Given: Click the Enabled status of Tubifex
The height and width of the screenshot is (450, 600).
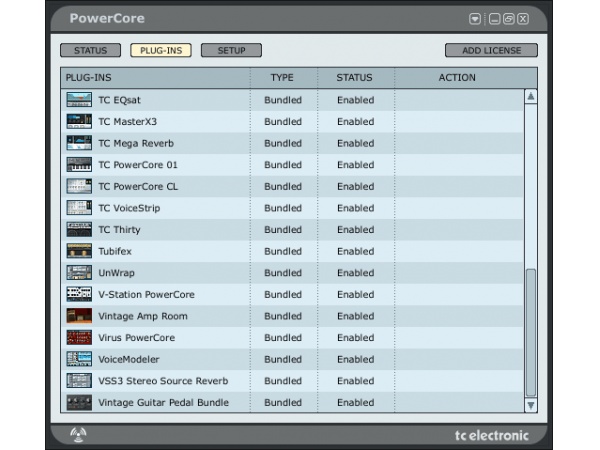Looking at the screenshot, I should pos(355,251).
